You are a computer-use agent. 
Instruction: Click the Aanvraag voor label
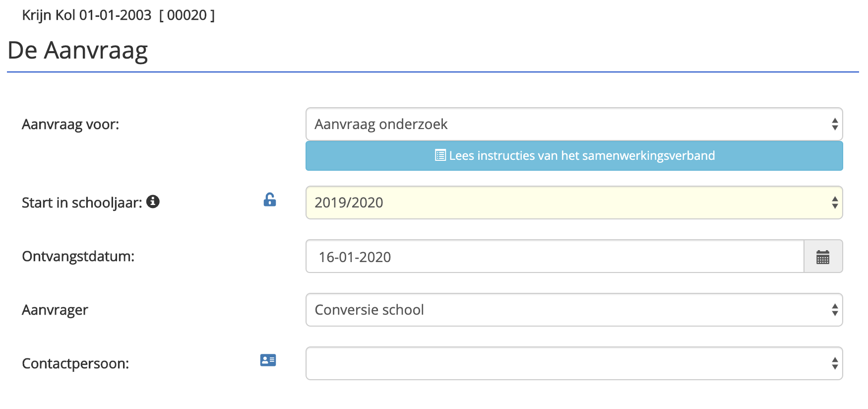click(70, 124)
